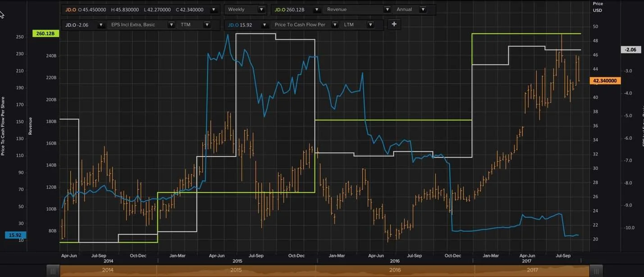Open the JD.O 260.12B series dropdown
This screenshot has height=277, width=644.
[317, 9]
